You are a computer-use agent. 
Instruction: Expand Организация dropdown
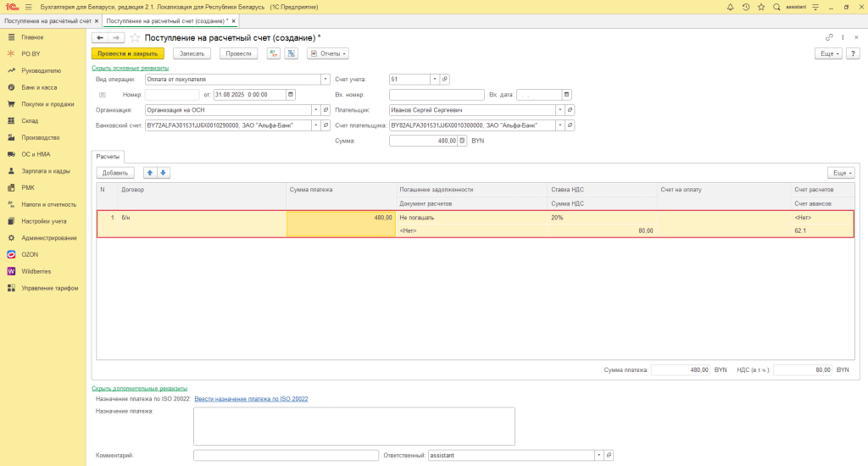315,110
